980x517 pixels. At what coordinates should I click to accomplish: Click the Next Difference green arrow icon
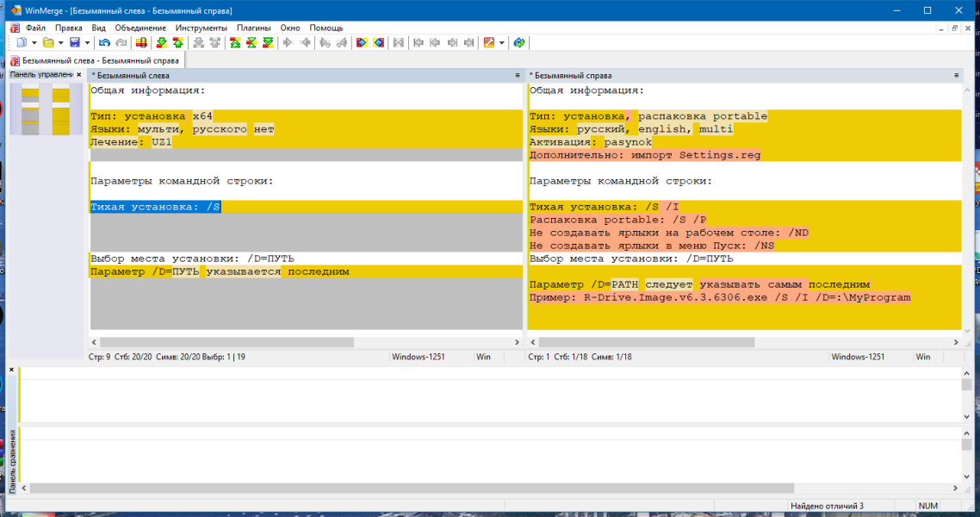pyautogui.click(x=161, y=42)
